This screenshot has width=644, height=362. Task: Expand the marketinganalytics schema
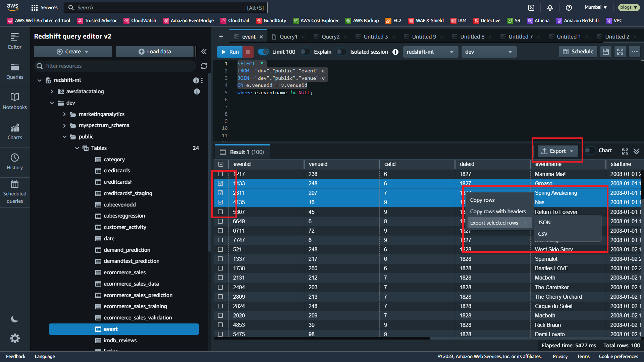coord(64,114)
